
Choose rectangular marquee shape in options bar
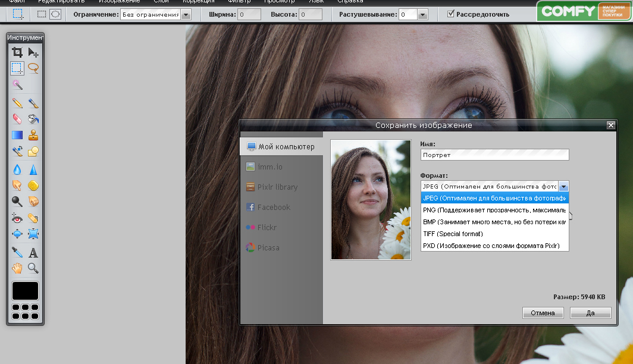point(42,14)
